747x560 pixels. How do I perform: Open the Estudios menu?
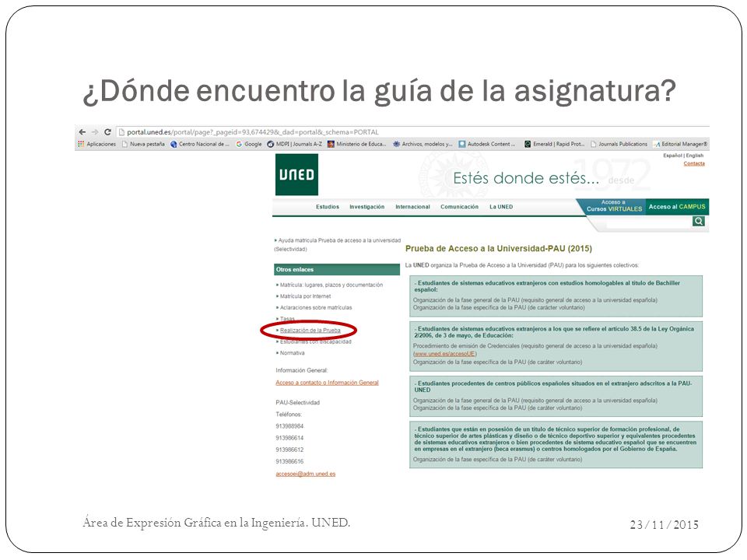[328, 207]
